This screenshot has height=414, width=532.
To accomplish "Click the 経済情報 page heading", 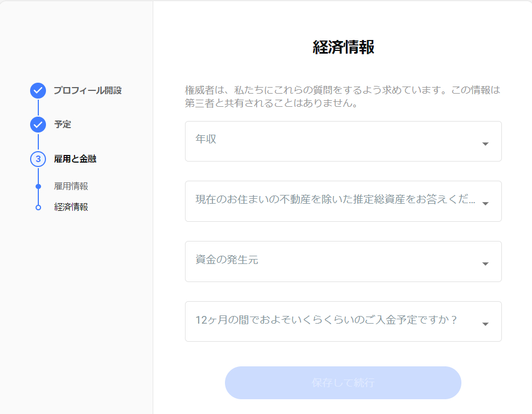I will [x=343, y=47].
